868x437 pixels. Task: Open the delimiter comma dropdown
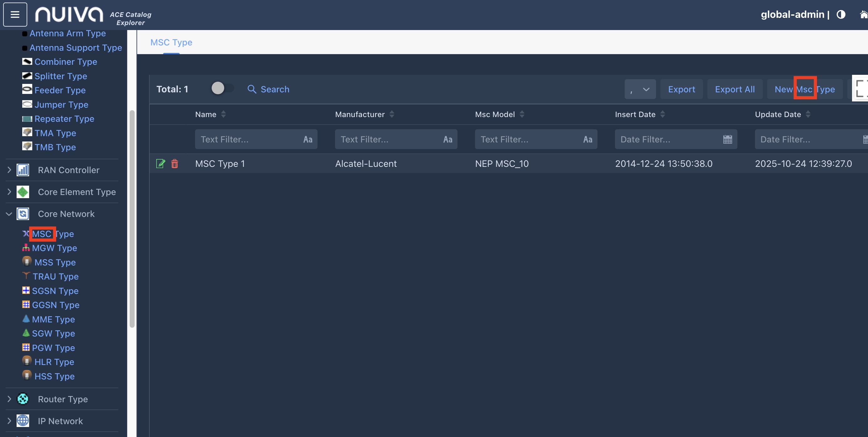click(x=640, y=89)
